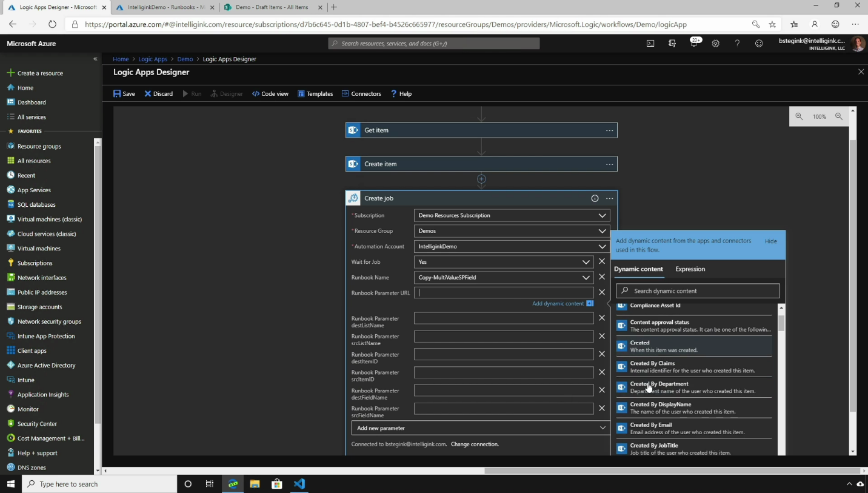
Task: Open File Explorer from taskbar
Action: coord(255,484)
